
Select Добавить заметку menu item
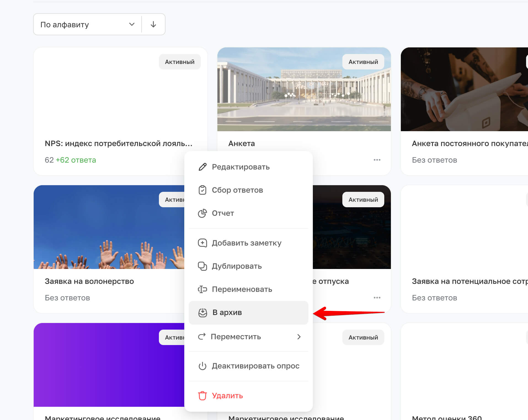(248, 243)
